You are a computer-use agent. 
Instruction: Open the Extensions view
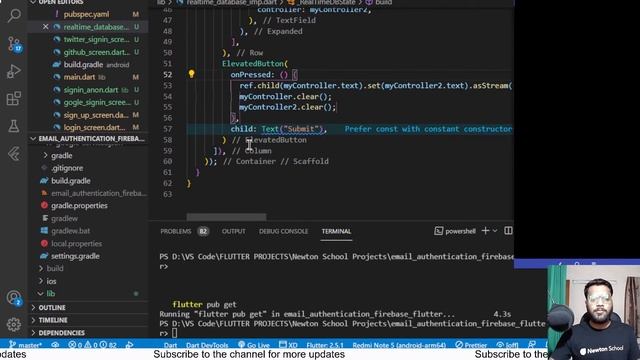pos(14,98)
